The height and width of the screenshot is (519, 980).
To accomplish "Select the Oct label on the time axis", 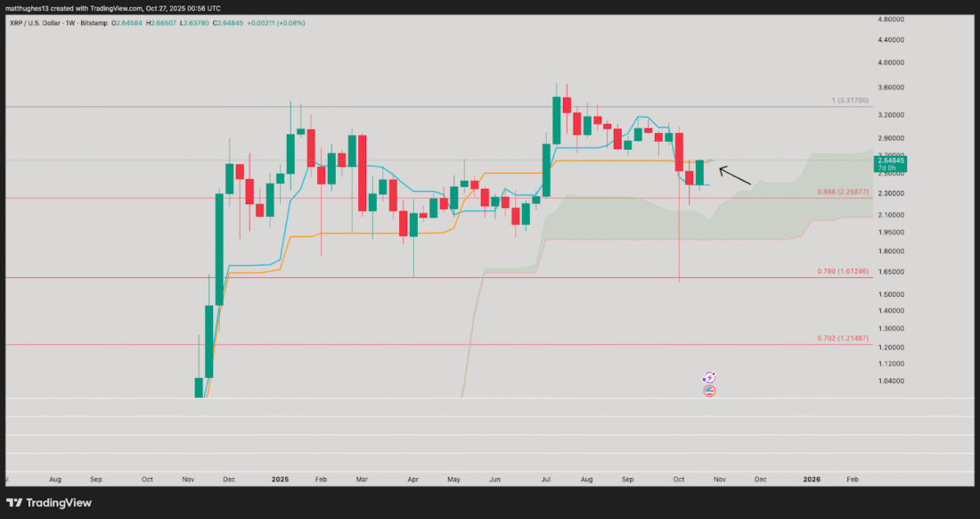I will click(x=678, y=479).
